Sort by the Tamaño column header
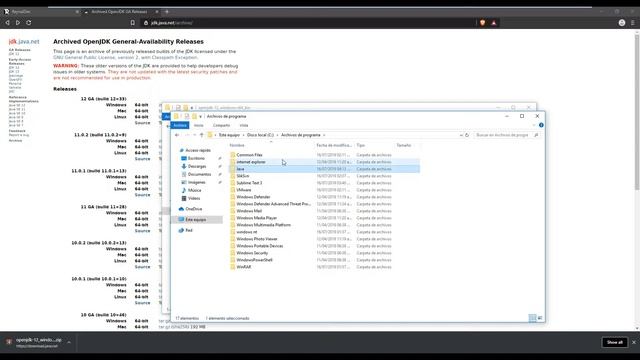The width and height of the screenshot is (640, 360). tap(404, 145)
